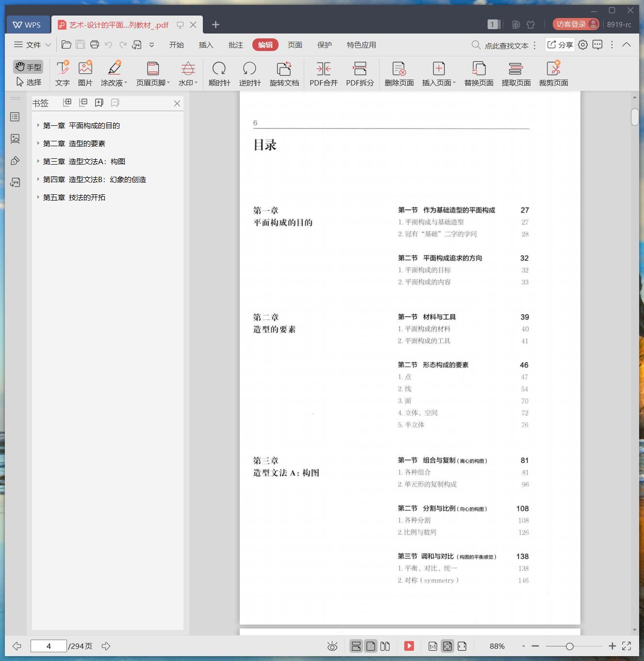Select the 手型 hand tool
This screenshot has width=644, height=661.
[x=28, y=67]
